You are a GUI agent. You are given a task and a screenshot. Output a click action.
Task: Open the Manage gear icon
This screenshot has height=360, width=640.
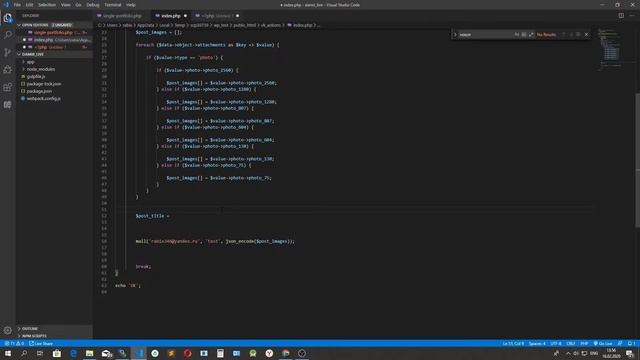[8, 330]
